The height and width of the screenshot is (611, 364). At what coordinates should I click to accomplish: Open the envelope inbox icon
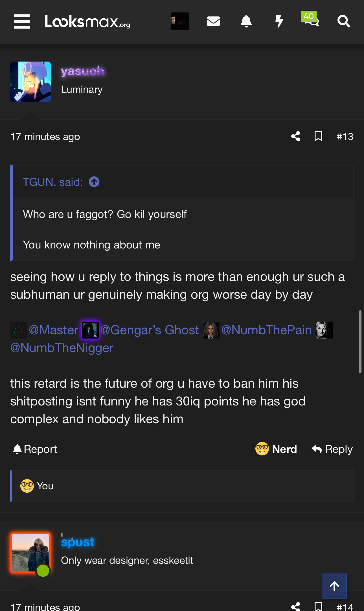(x=213, y=21)
